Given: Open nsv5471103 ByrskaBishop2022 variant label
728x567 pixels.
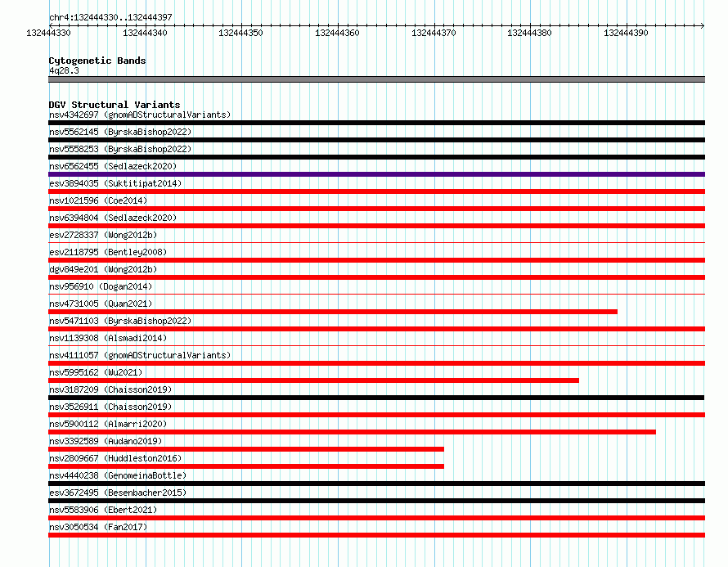Looking at the screenshot, I should (x=120, y=321).
